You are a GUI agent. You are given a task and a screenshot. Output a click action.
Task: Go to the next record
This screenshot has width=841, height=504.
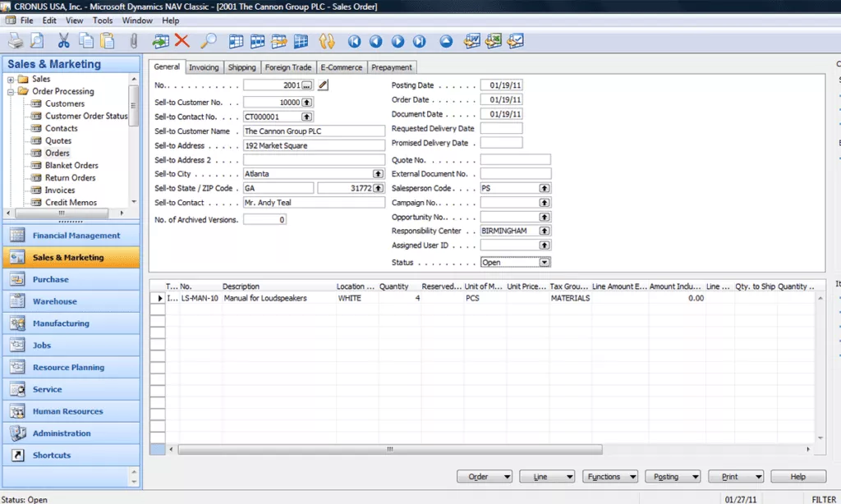[398, 41]
